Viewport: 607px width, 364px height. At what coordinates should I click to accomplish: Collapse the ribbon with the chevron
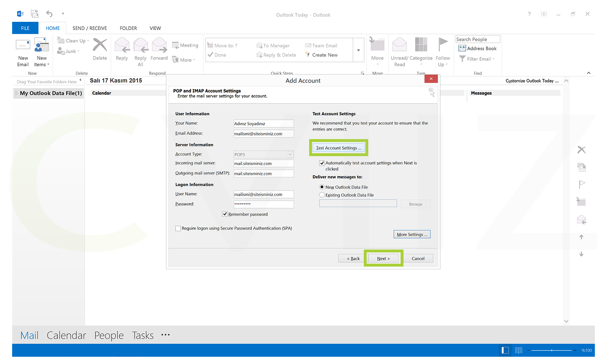pyautogui.click(x=589, y=73)
